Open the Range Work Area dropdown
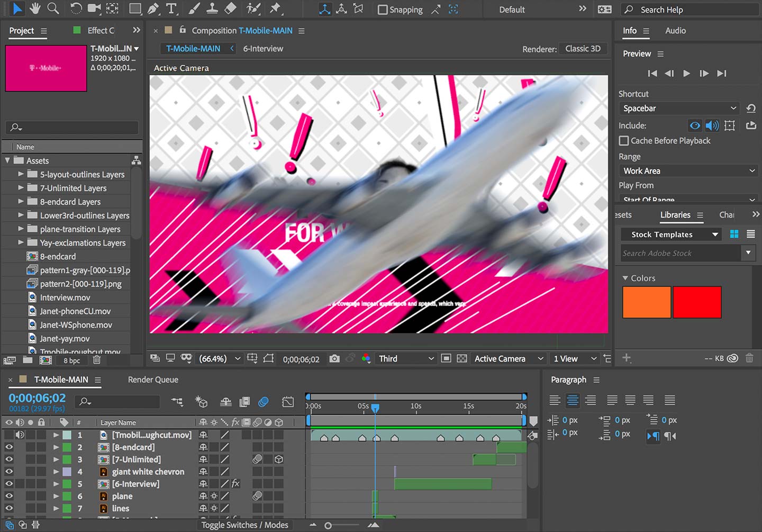The image size is (762, 532). [688, 171]
